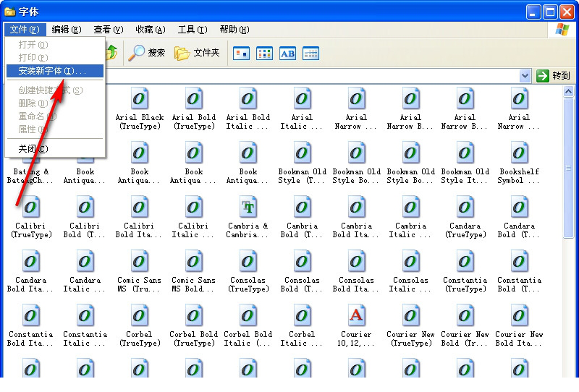Click the 转到 Go button
This screenshot has height=392, width=579.
point(553,76)
